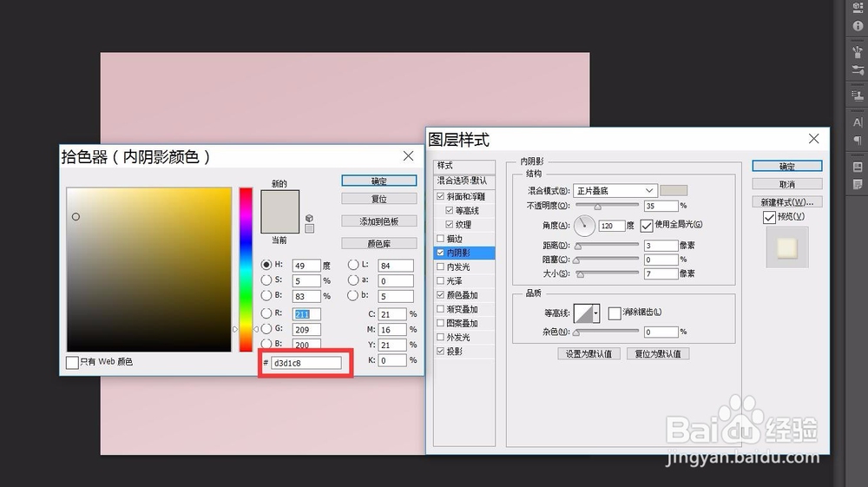Click the 复位为默认值 button
The image size is (868, 487).
(x=658, y=353)
